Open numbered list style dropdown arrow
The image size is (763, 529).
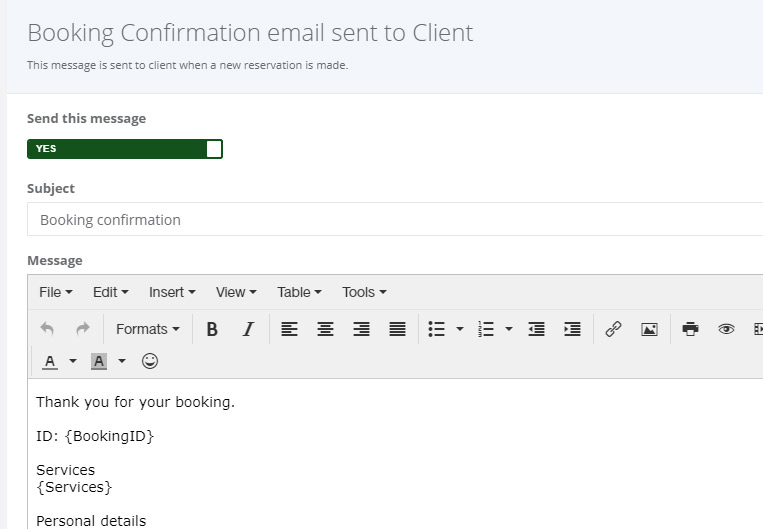pos(509,329)
